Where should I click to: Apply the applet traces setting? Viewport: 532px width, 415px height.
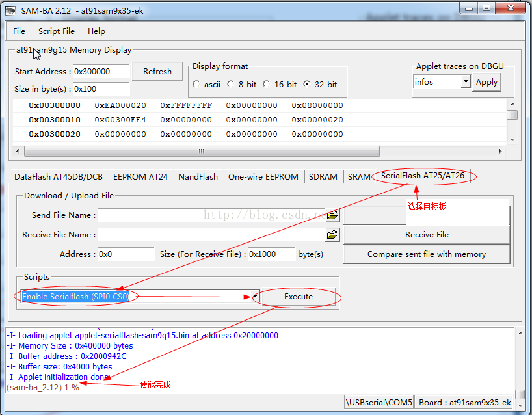(x=486, y=82)
